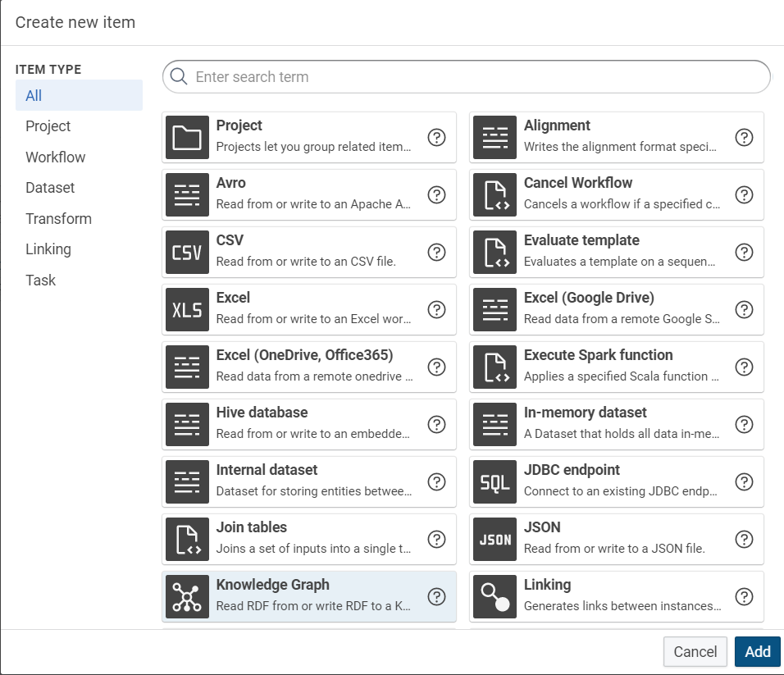Show help for Hive database
The height and width of the screenshot is (675, 784).
point(436,424)
